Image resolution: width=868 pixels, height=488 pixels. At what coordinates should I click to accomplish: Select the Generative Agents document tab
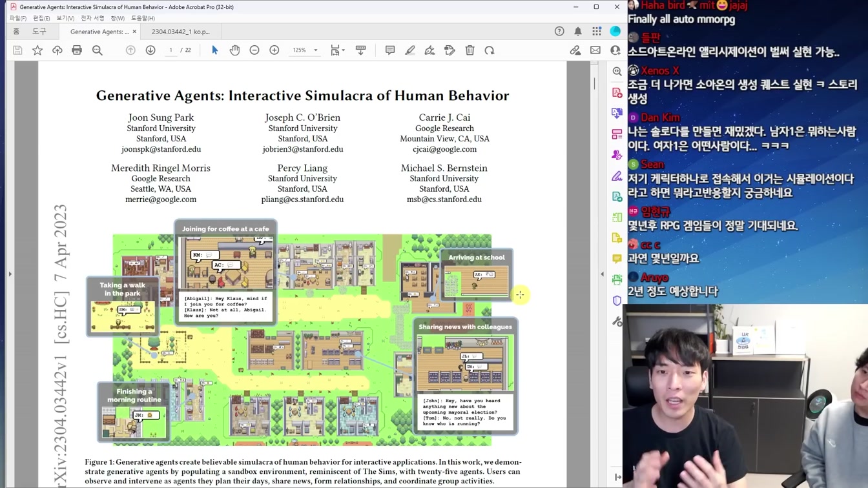point(99,32)
